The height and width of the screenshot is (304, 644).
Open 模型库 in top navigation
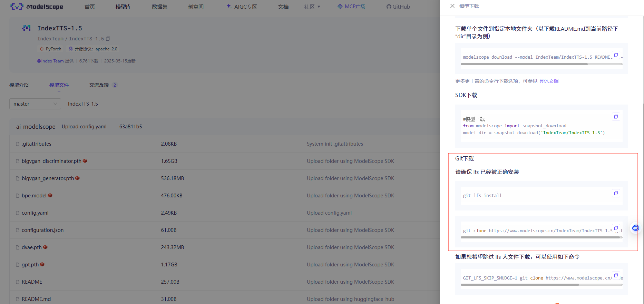coord(123,7)
